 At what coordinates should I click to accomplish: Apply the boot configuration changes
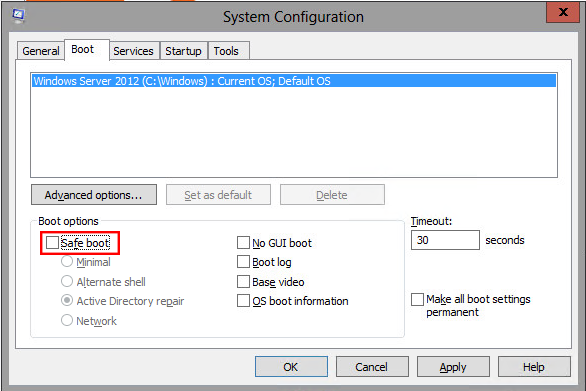[x=453, y=367]
